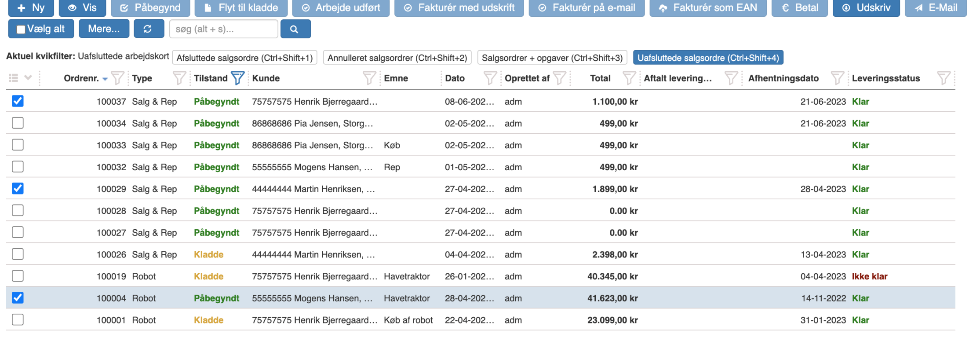This screenshot has width=980, height=363.
Task: Click the Ikke klar status for order 100019
Action: point(870,276)
